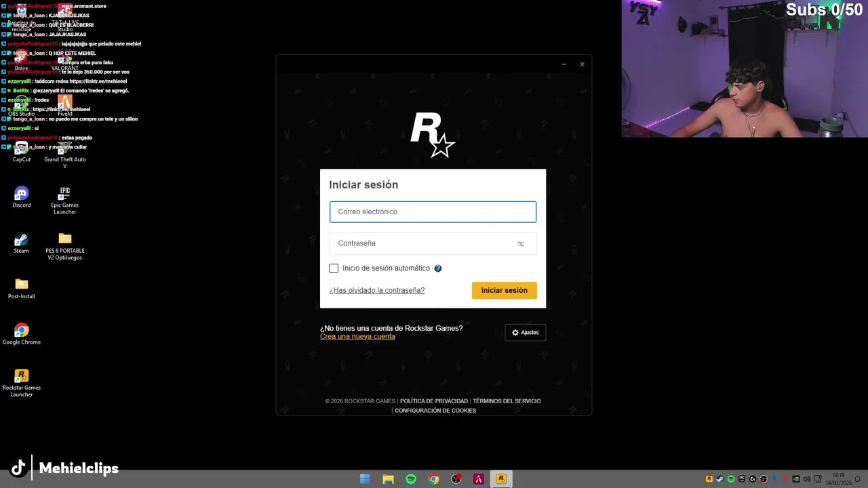Select the VALORANT desktop shortcut
Image resolution: width=868 pixels, height=488 pixels.
click(x=65, y=60)
